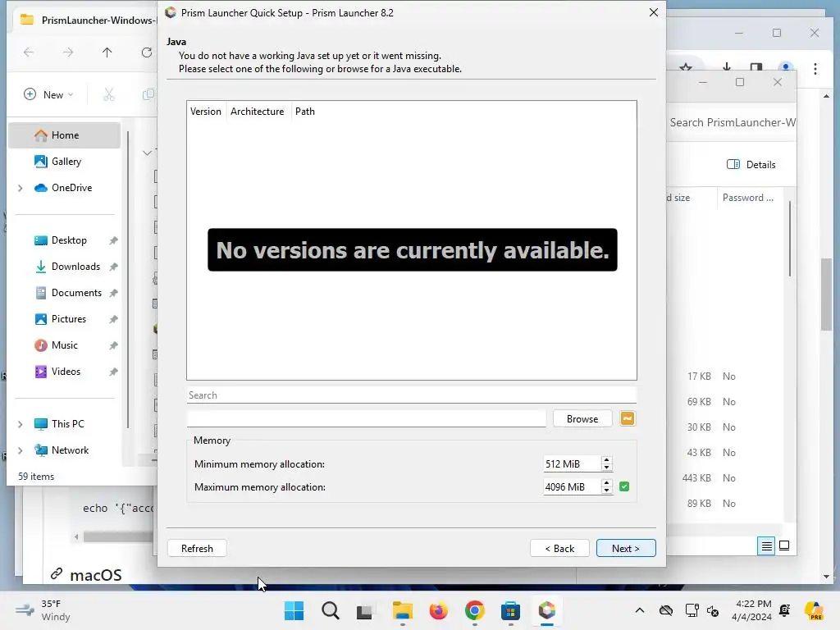
Task: Open Music folder in sidebar
Action: (64, 345)
